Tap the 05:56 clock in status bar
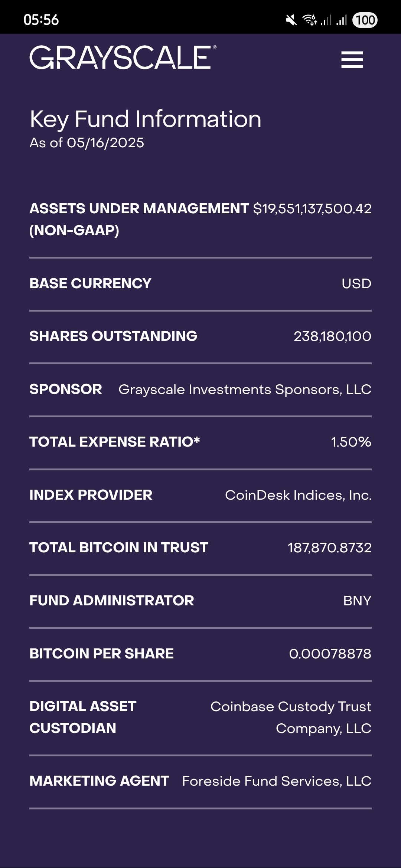401x868 pixels. [41, 20]
